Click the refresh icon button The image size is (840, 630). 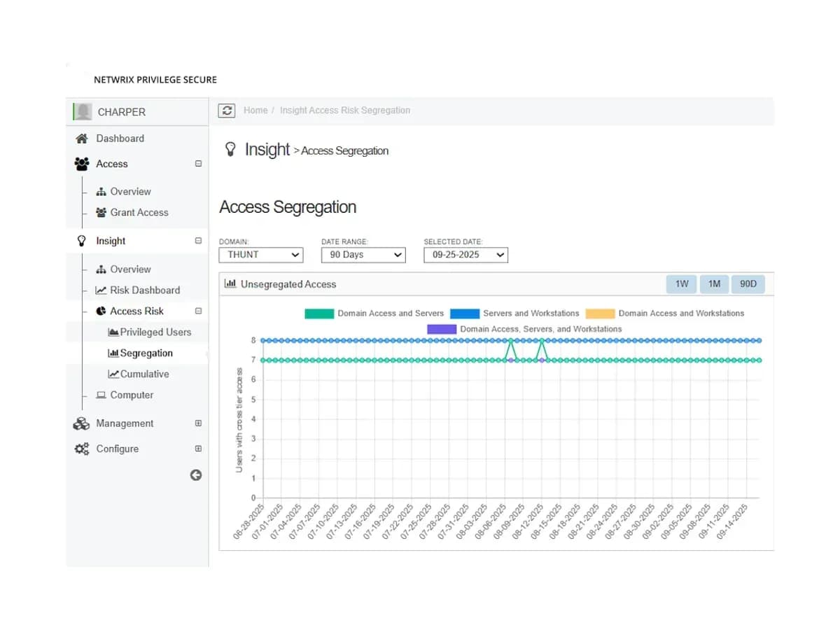pos(227,111)
